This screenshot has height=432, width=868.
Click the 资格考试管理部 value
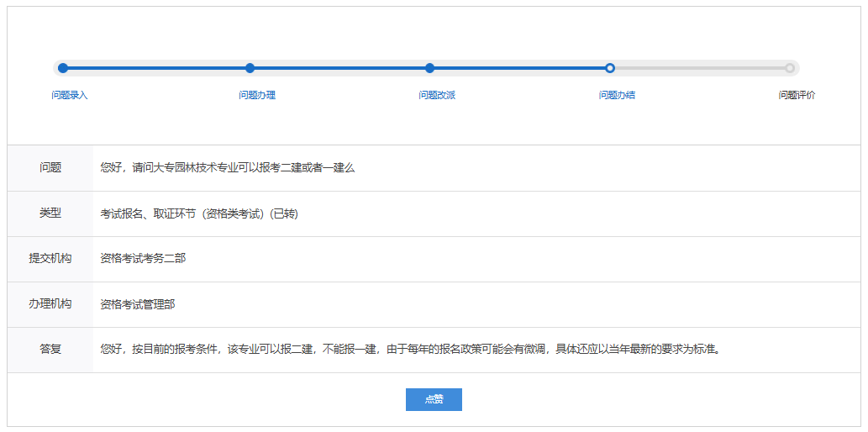click(138, 304)
